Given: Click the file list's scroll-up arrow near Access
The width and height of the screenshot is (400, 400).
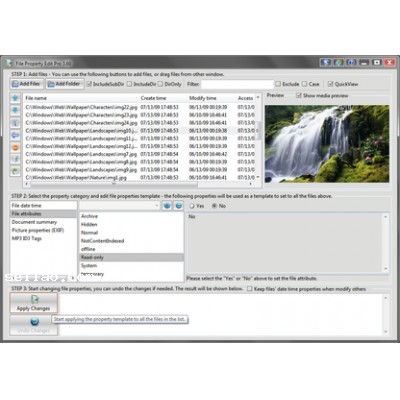Looking at the screenshot, I should point(258,97).
